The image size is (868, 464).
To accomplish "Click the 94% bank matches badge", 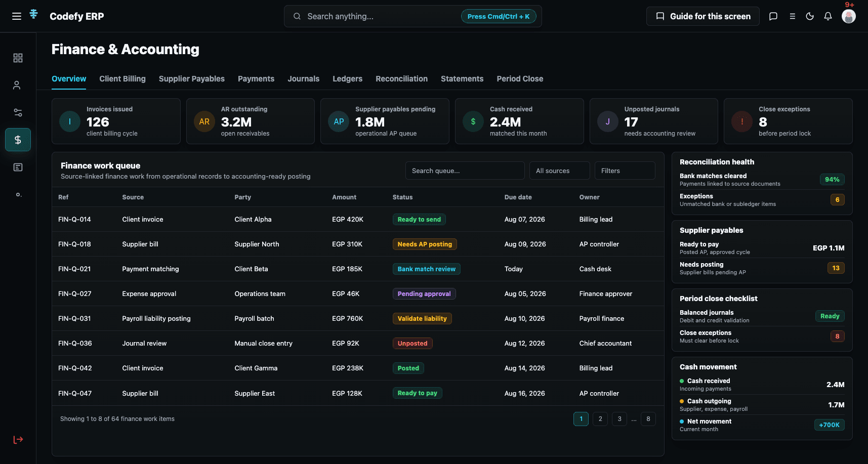I will pyautogui.click(x=832, y=180).
